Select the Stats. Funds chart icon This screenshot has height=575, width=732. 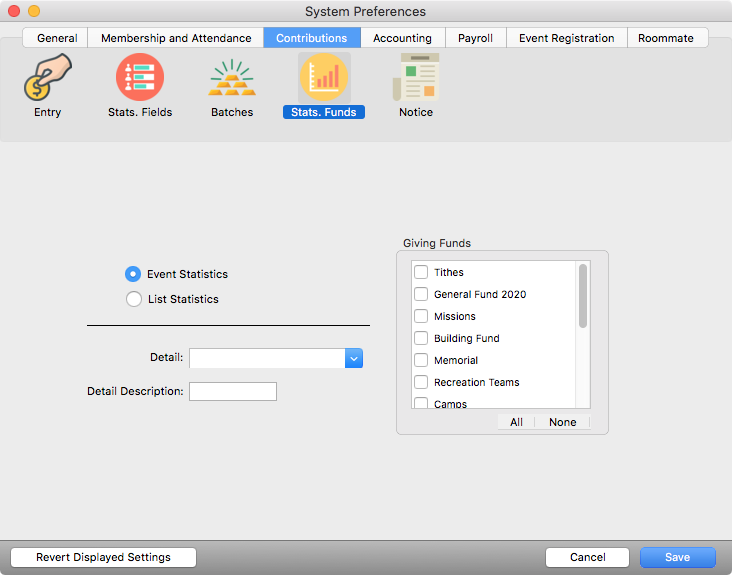tap(324, 79)
